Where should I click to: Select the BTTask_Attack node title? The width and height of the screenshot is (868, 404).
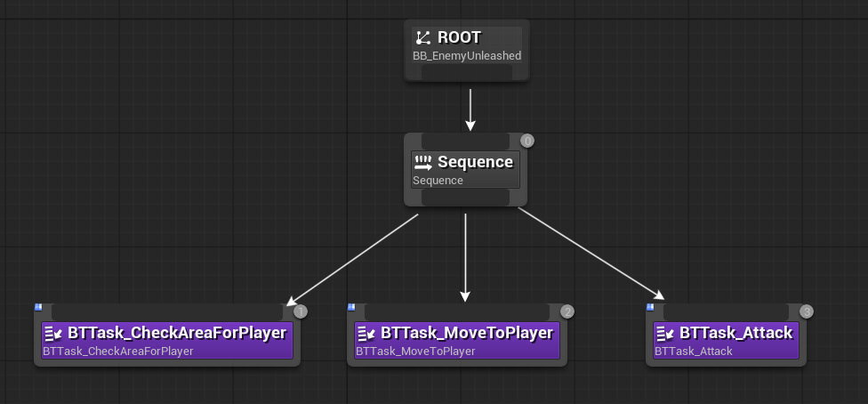click(735, 333)
